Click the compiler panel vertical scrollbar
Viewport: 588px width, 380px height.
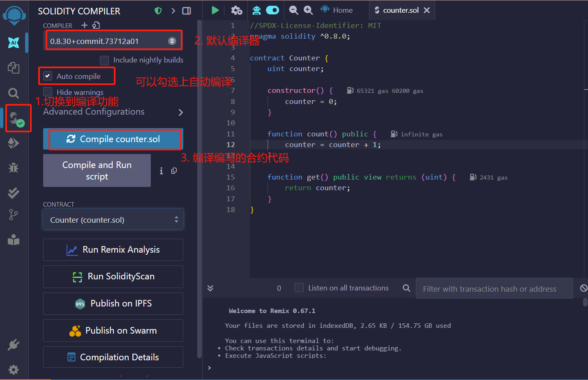[200, 189]
